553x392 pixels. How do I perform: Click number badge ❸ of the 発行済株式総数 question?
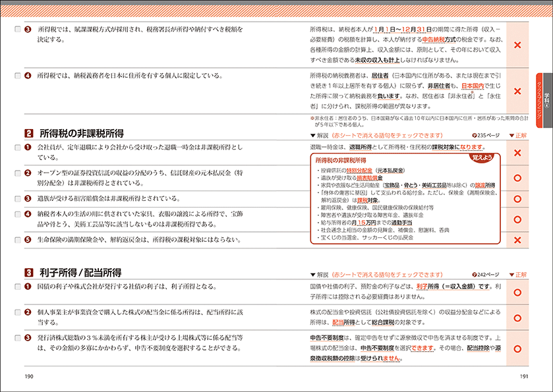coord(28,338)
